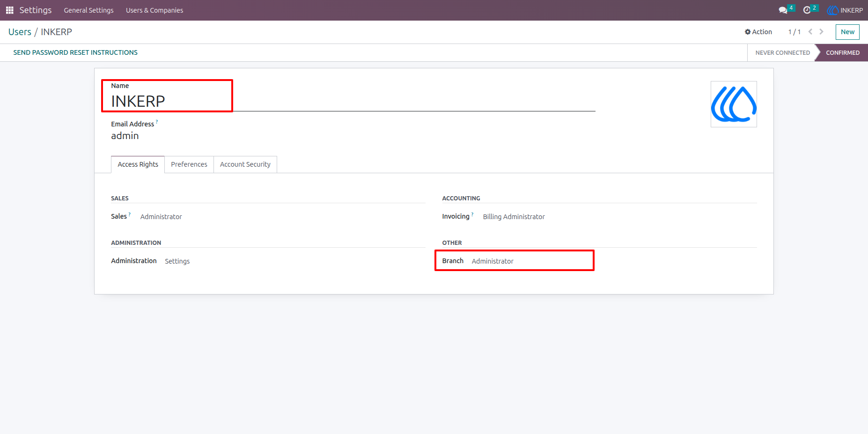Image resolution: width=868 pixels, height=434 pixels.
Task: Click Invoicing help question mark
Action: [472, 214]
